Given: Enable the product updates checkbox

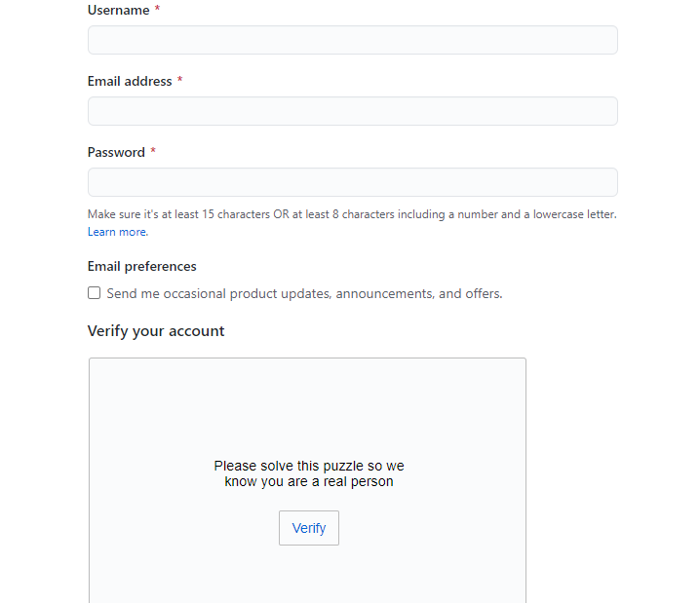Looking at the screenshot, I should [x=95, y=293].
